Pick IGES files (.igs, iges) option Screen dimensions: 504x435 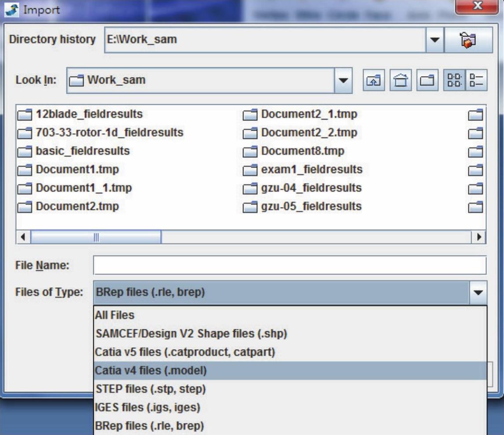147,408
